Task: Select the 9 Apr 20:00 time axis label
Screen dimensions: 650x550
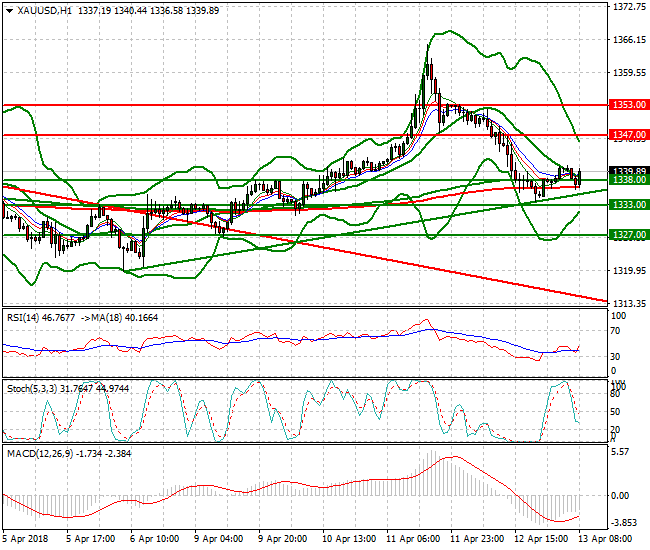Action: tap(282, 539)
